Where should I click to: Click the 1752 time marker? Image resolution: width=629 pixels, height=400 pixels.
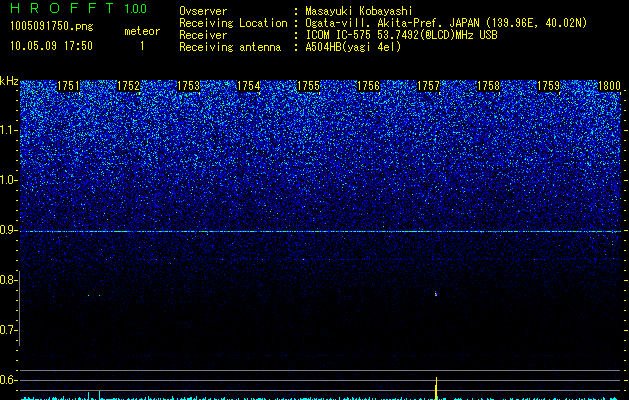click(128, 86)
